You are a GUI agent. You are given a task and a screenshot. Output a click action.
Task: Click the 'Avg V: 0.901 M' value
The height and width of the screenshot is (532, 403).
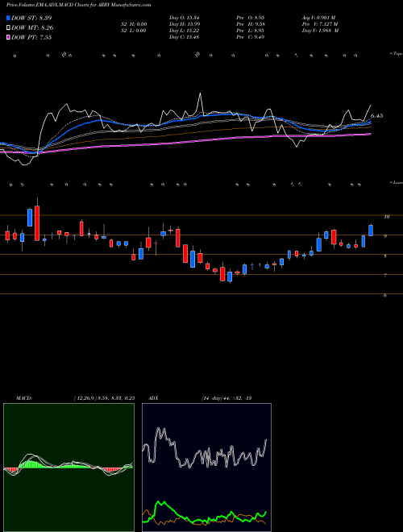click(x=319, y=18)
